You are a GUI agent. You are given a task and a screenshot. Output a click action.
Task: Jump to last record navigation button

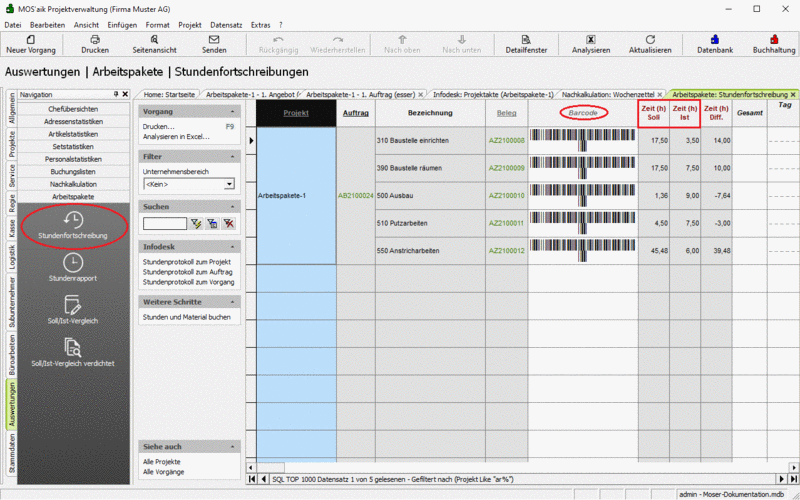tap(794, 479)
